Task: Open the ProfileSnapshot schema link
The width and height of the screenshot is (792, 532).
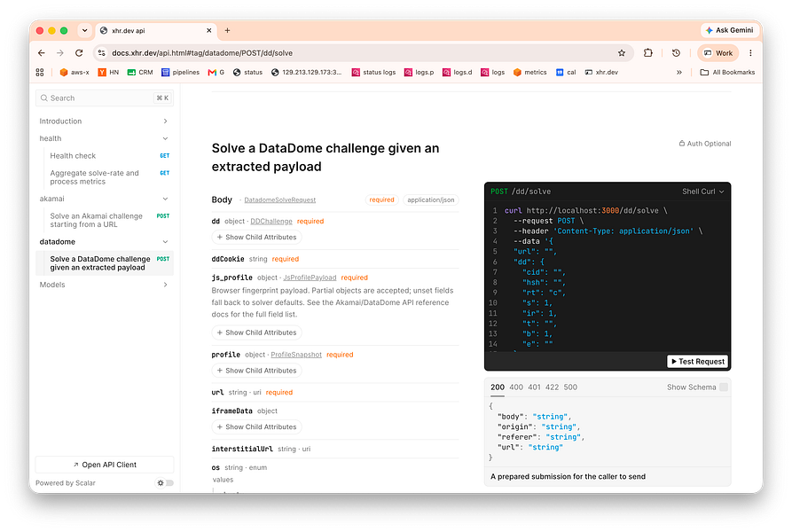Action: coord(296,355)
